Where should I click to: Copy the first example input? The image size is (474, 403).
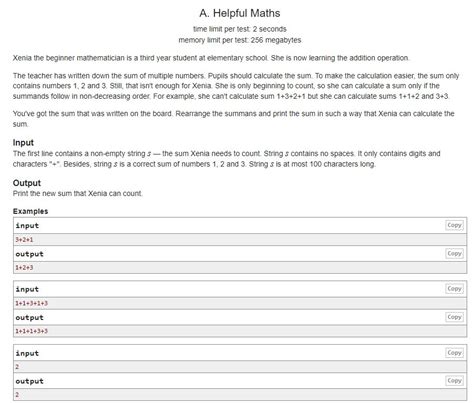tap(454, 225)
